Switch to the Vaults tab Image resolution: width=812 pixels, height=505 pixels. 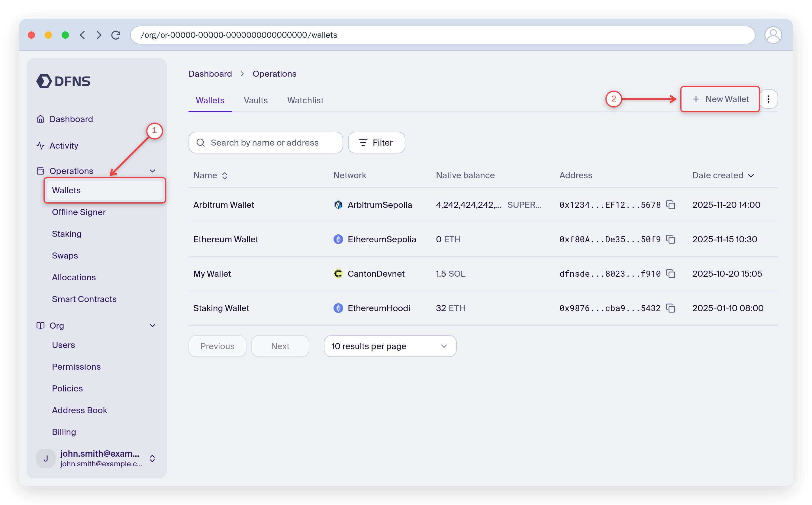tap(256, 100)
